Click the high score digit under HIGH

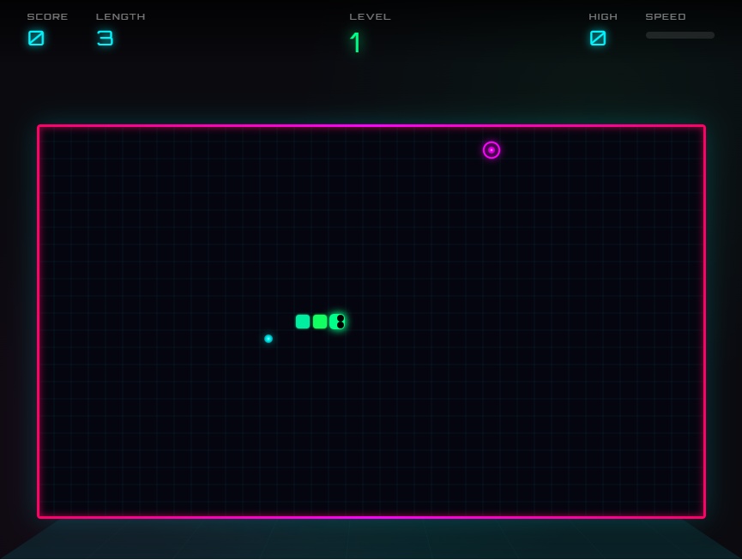pos(598,38)
